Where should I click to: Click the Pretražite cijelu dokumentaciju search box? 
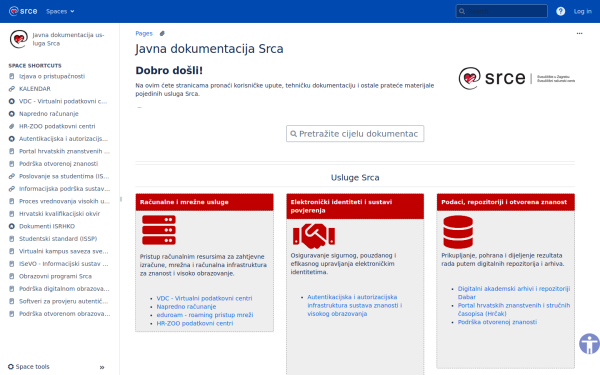click(x=355, y=134)
